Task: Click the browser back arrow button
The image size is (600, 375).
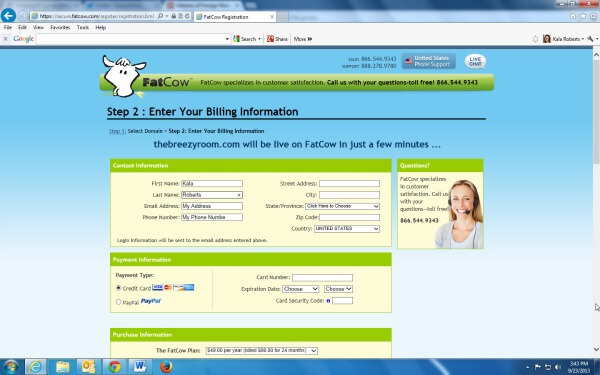Action: 8,16
